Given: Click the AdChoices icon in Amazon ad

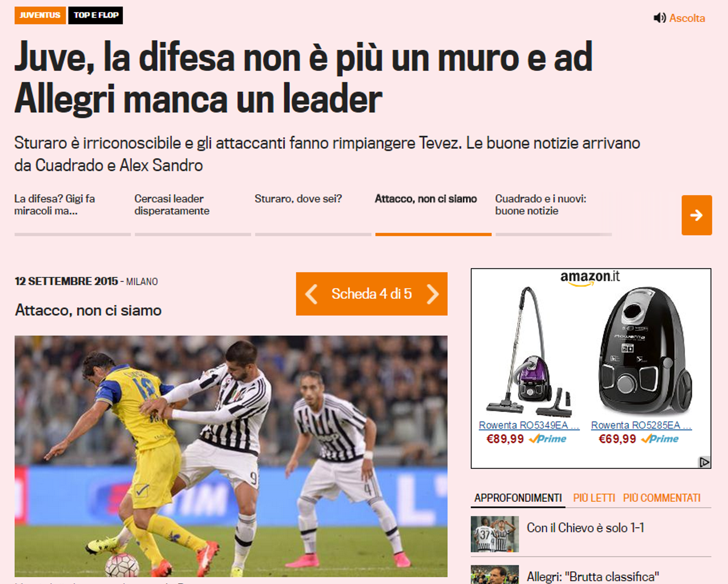Looking at the screenshot, I should (704, 462).
